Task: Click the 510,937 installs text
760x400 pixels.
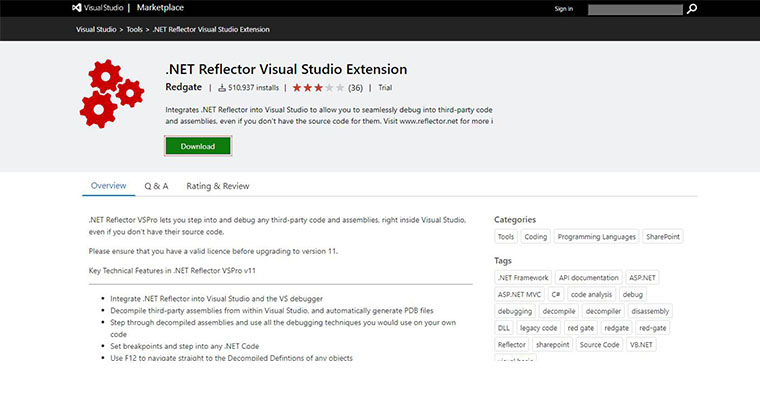Action: pos(253,88)
